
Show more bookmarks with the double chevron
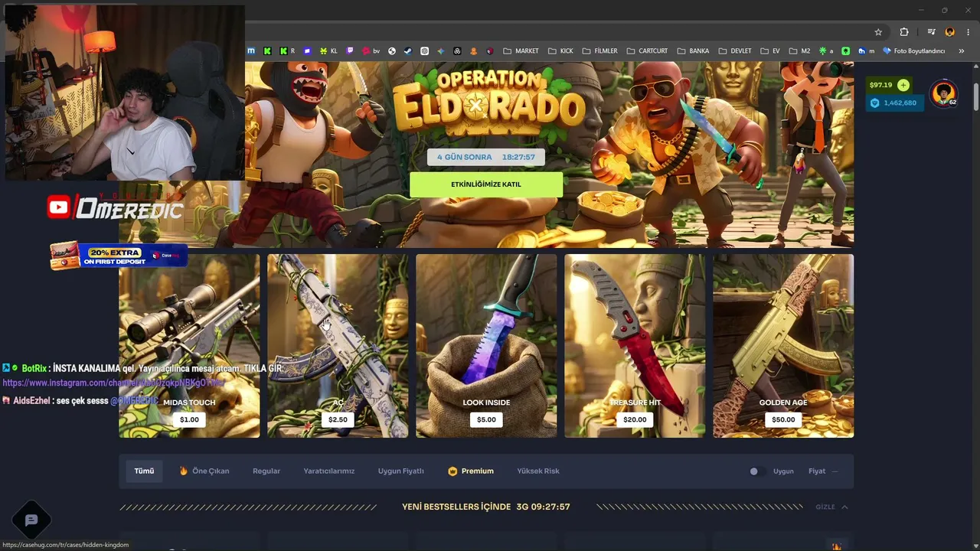962,51
